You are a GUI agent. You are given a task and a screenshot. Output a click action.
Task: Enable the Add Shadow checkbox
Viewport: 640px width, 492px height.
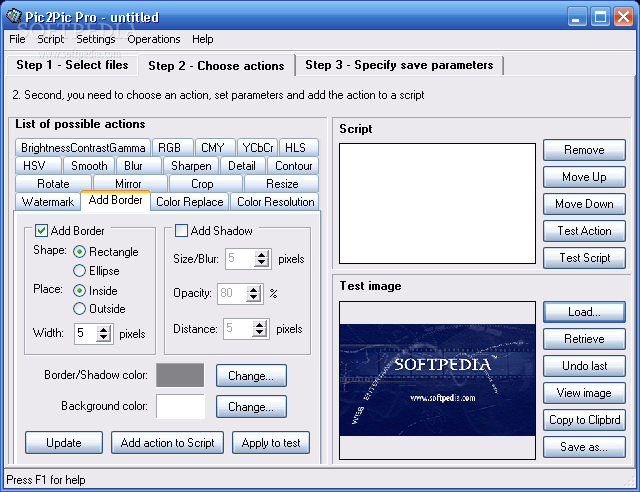(x=181, y=231)
